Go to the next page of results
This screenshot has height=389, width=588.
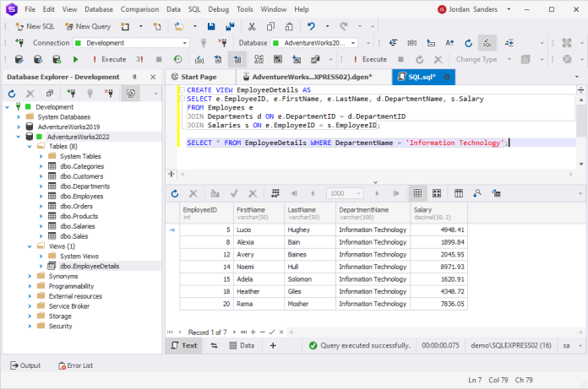(378, 193)
